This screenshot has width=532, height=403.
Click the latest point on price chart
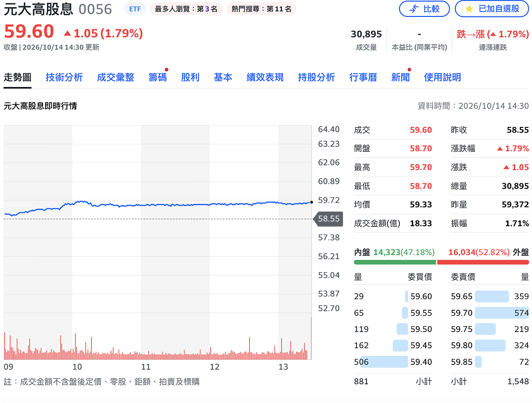pyautogui.click(x=312, y=202)
